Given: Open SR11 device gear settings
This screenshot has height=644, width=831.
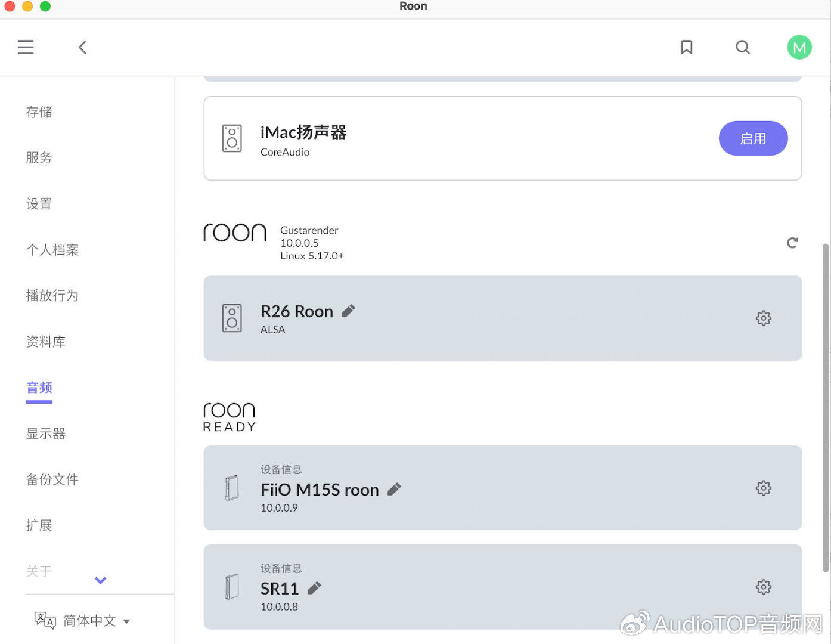Looking at the screenshot, I should tap(763, 587).
